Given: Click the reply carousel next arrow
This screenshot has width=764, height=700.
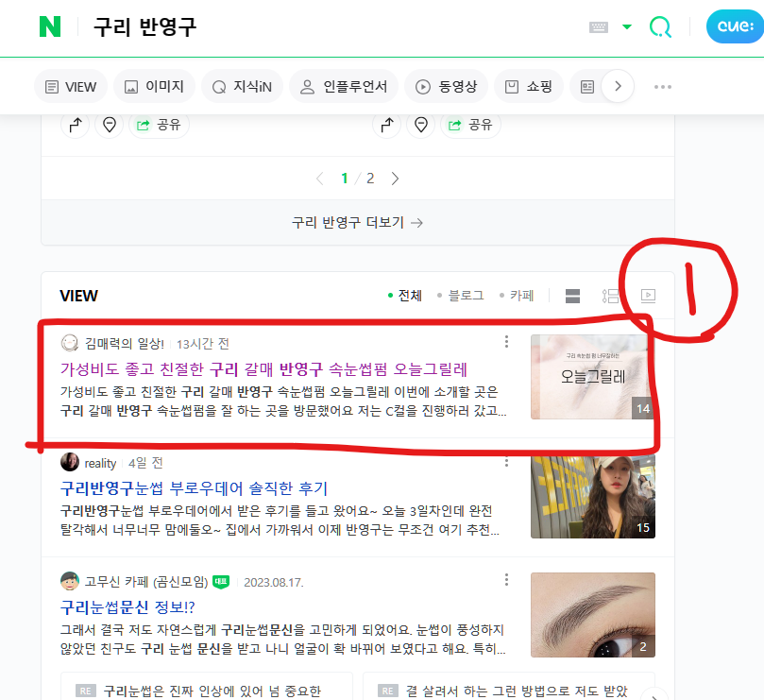Looking at the screenshot, I should [654, 695].
